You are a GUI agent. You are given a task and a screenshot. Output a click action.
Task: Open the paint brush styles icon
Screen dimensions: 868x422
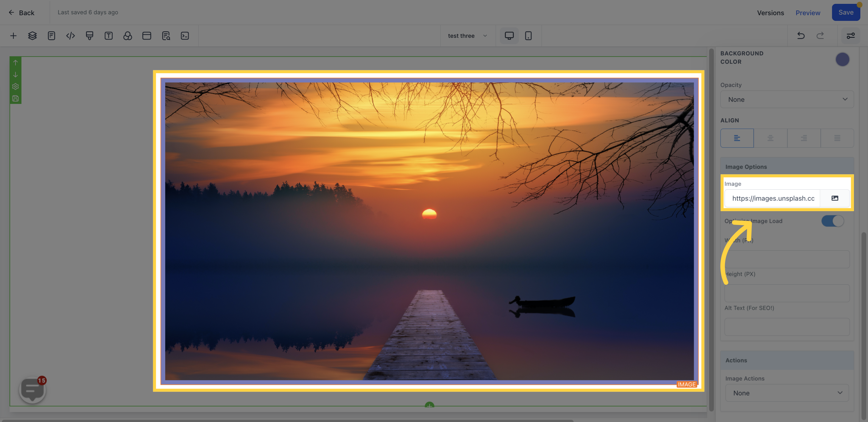89,36
